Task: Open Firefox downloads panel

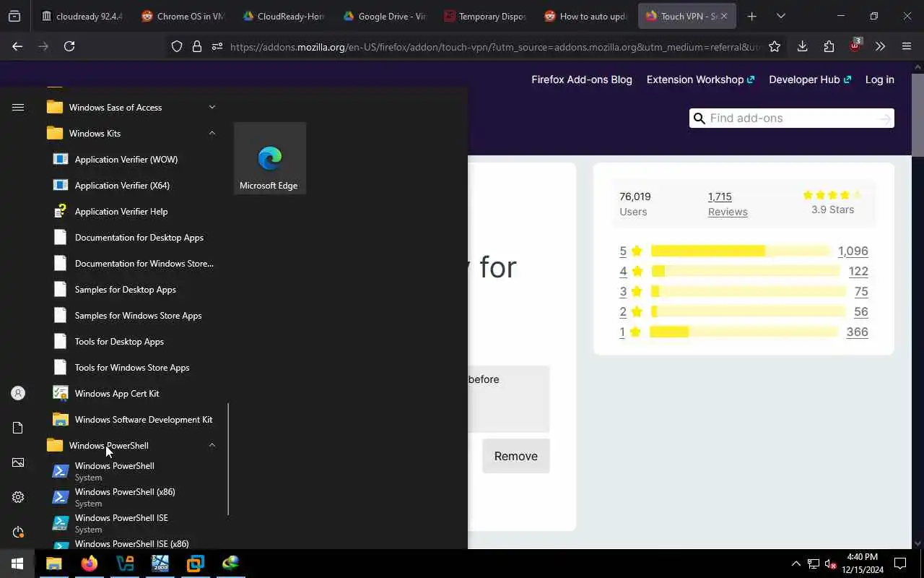Action: (x=802, y=46)
